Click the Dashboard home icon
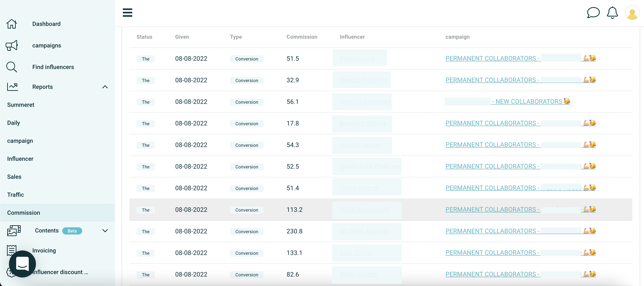 coord(11,24)
